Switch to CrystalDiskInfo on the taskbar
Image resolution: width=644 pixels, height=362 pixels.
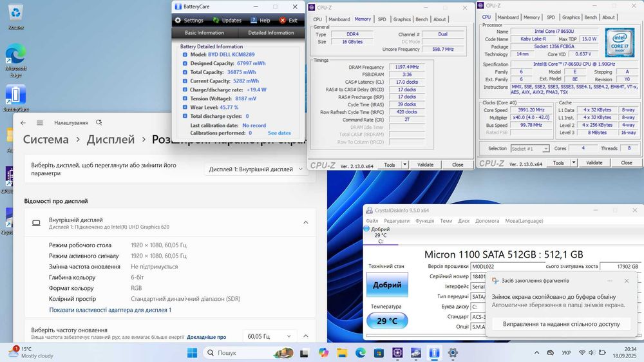coord(415,352)
